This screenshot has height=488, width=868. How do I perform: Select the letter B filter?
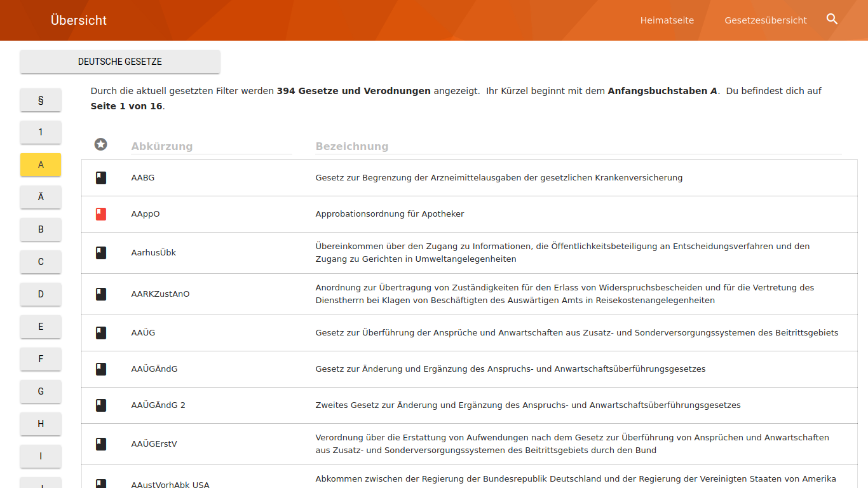pyautogui.click(x=41, y=229)
